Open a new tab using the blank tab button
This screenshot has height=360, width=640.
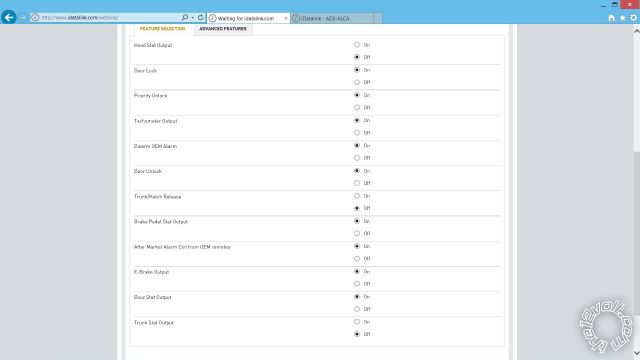pyautogui.click(x=378, y=18)
